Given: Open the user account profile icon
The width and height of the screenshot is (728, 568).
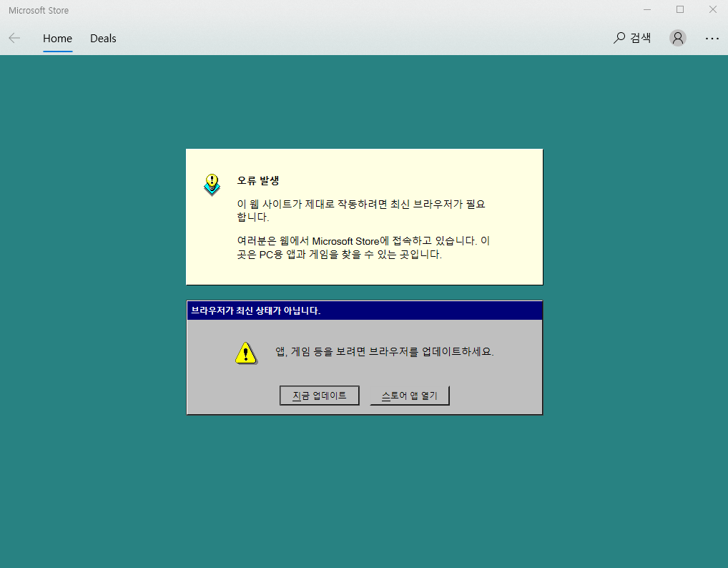Looking at the screenshot, I should (677, 38).
